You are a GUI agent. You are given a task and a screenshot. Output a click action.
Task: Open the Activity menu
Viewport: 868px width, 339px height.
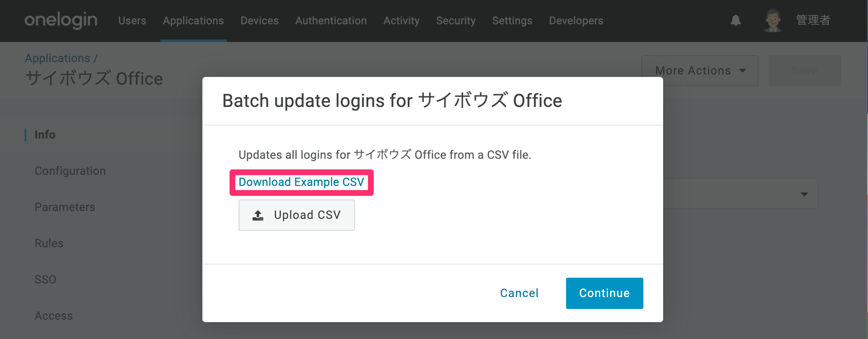tap(402, 21)
